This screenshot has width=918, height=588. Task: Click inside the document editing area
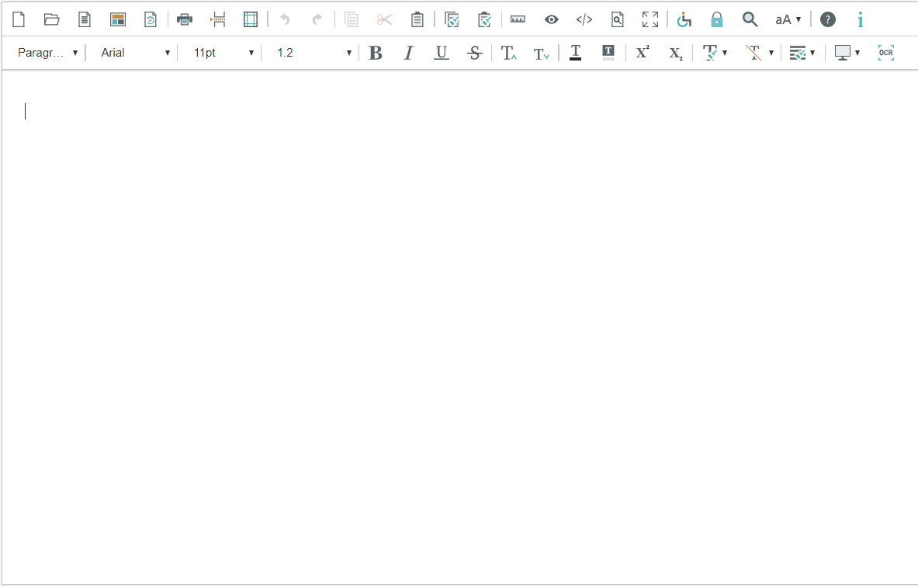(x=459, y=327)
